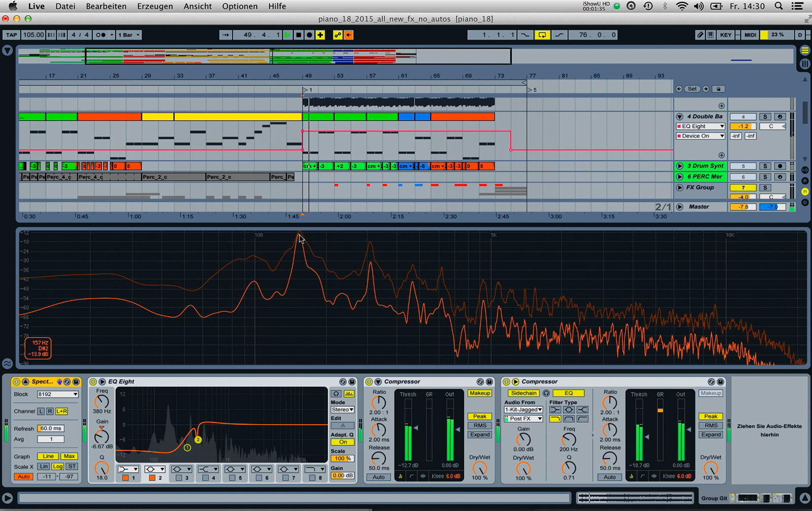Viewport: 812px width, 511px height.
Task: Adjust the second Compressor Dry/Wet knob
Action: 710,468
